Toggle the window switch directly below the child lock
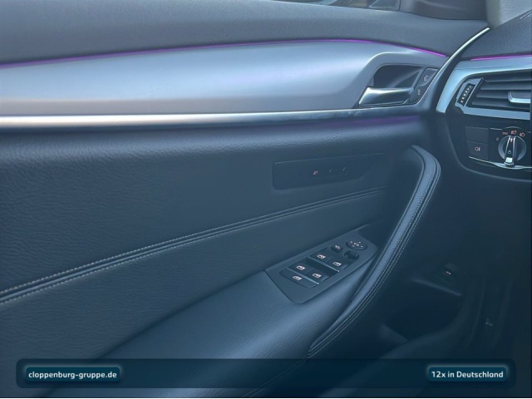The height and width of the screenshot is (399, 532). [319, 257]
